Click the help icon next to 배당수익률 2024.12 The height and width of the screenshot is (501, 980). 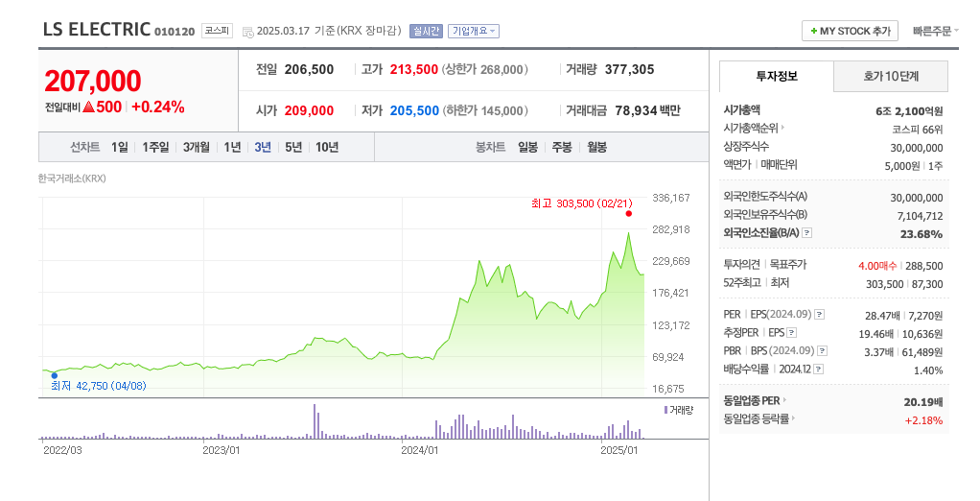point(819,369)
